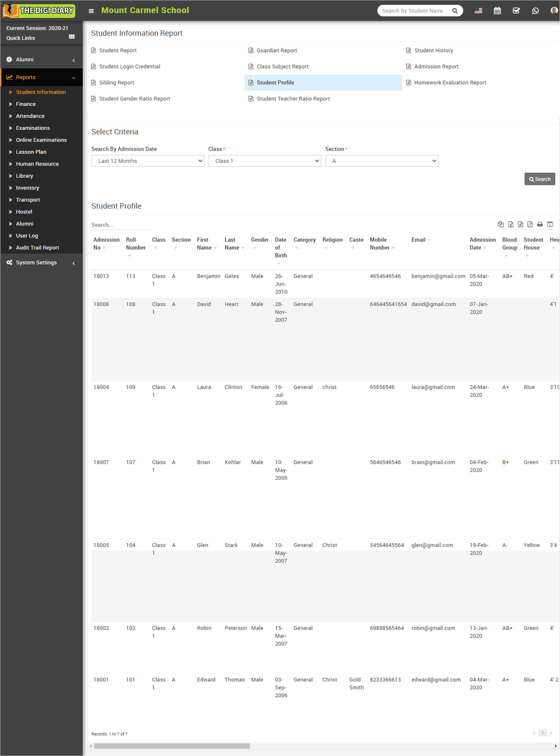This screenshot has height=756, width=560.
Task: Print the student profile table
Action: point(540,224)
